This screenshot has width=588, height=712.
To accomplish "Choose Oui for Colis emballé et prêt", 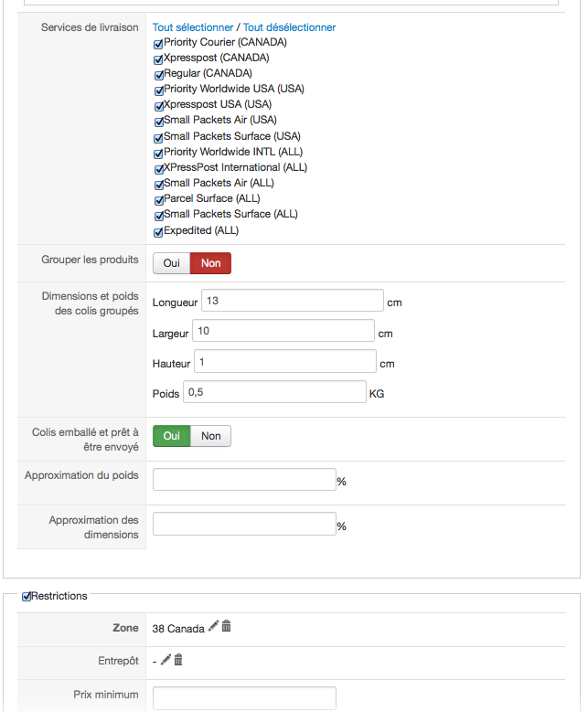I will 172,436.
